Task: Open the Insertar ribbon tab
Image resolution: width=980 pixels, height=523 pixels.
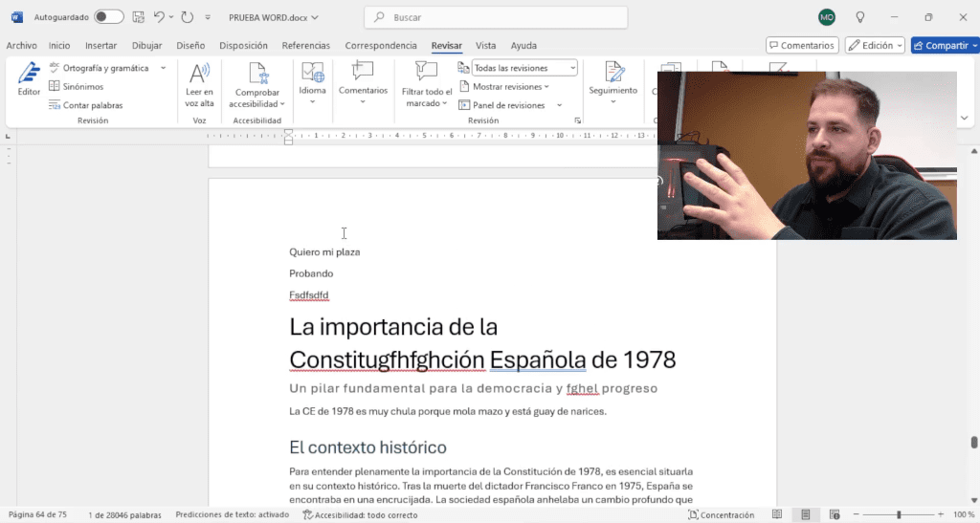Action: [100, 45]
